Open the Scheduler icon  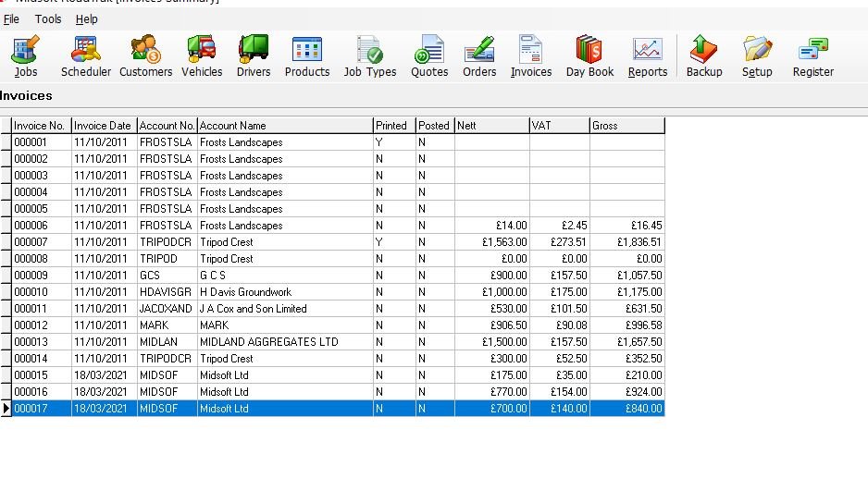86,55
